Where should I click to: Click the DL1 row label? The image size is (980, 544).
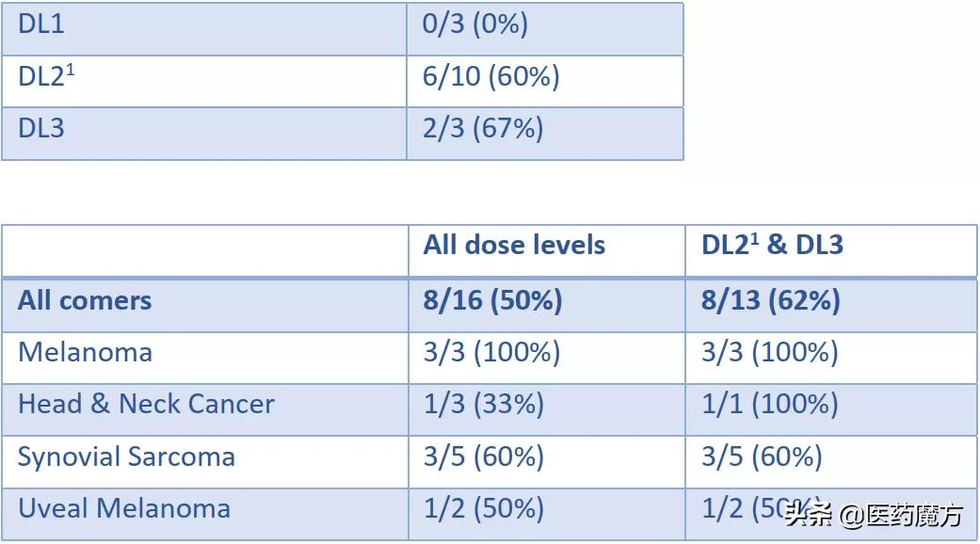click(41, 24)
